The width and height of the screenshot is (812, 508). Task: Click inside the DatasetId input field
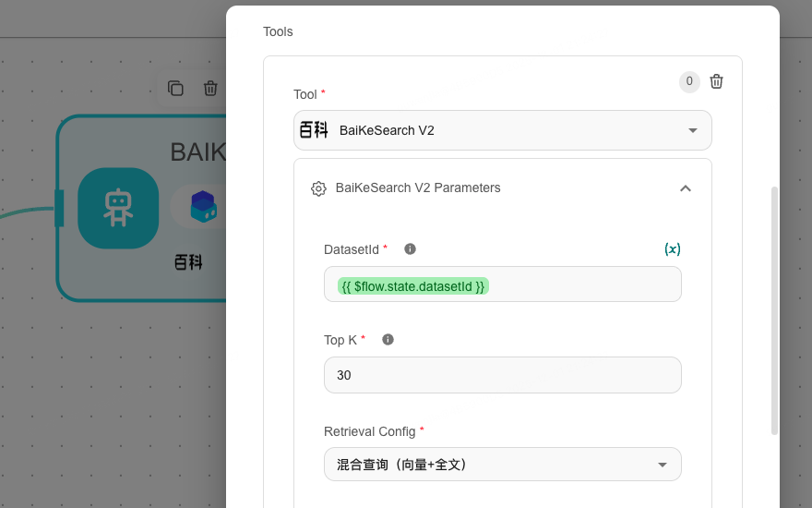tap(502, 284)
